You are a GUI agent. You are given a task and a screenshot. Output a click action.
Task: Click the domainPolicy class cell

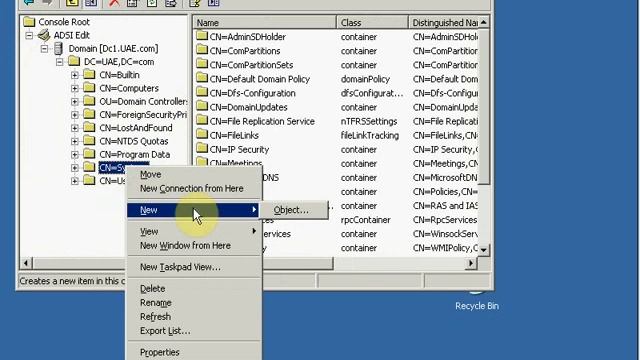point(365,79)
